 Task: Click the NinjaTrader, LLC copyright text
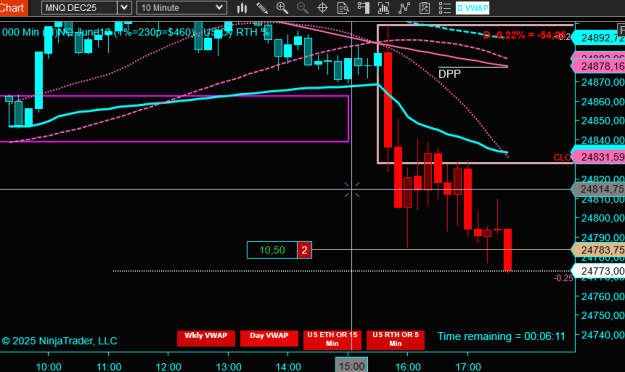59,341
